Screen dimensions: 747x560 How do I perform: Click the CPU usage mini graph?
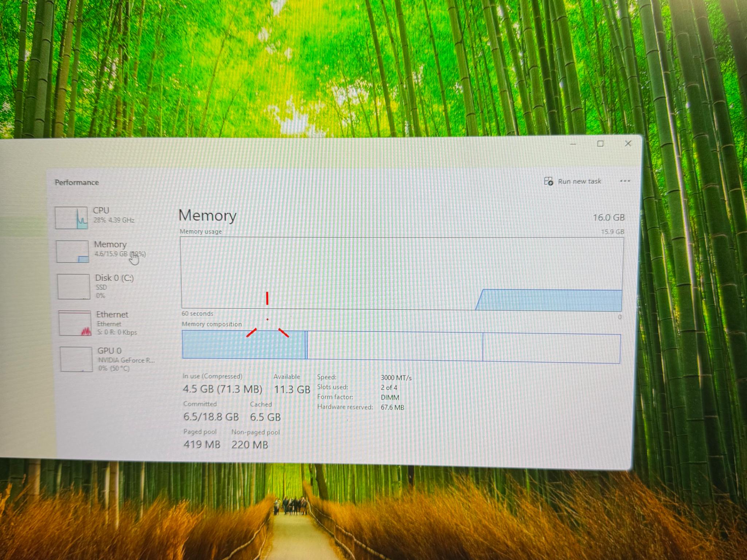(x=71, y=218)
